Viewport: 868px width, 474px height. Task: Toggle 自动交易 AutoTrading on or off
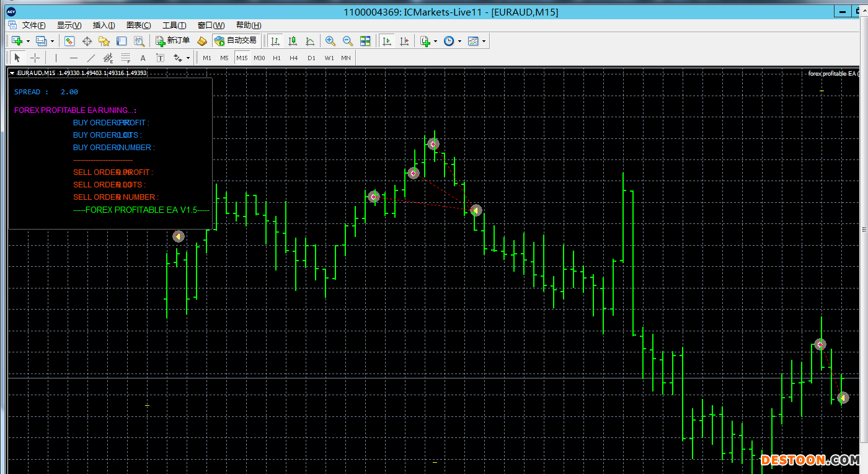236,41
